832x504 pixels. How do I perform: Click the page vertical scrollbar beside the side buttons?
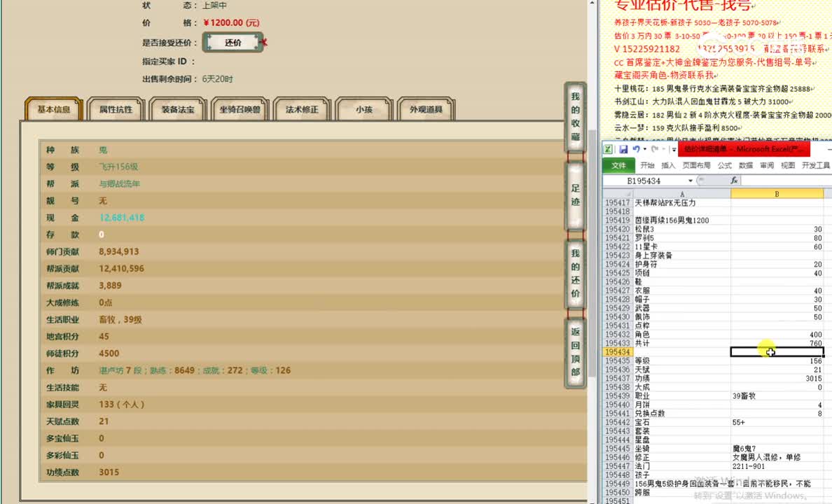pyautogui.click(x=592, y=252)
